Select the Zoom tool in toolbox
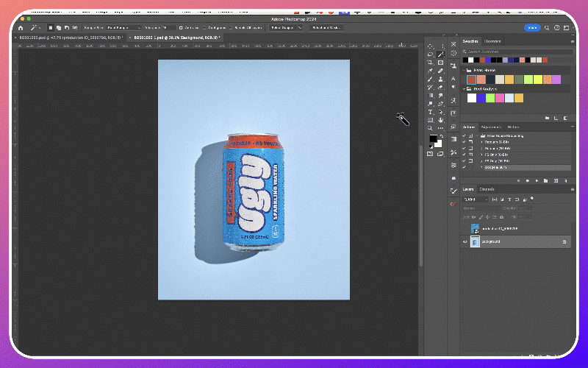The image size is (588, 368). tap(430, 129)
